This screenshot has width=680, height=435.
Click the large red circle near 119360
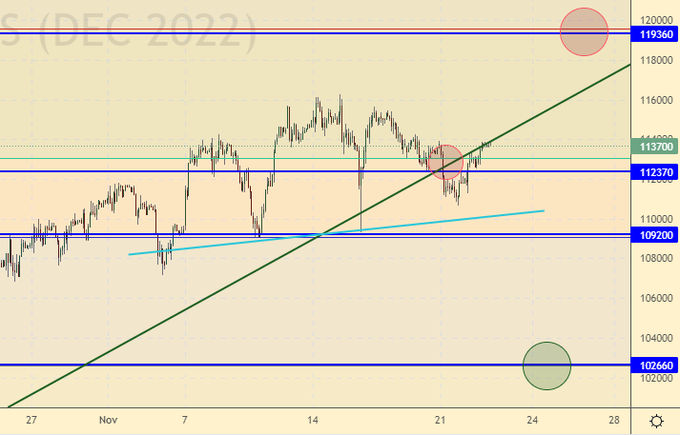(584, 30)
